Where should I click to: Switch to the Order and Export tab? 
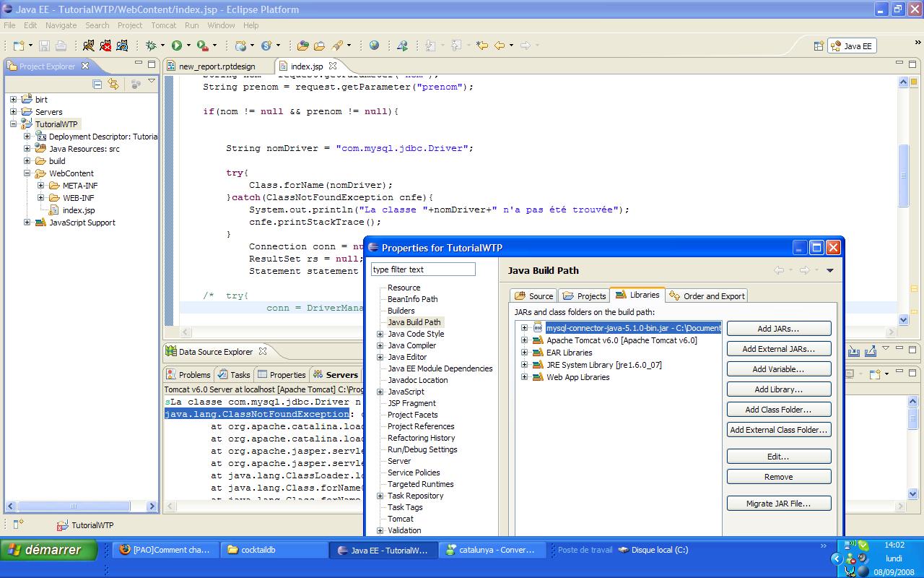[x=707, y=296]
